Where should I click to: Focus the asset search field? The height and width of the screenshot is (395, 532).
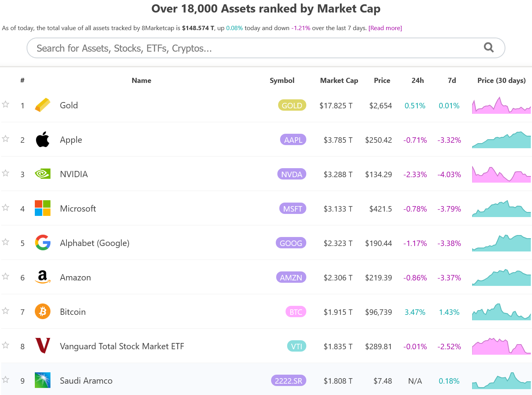click(266, 48)
